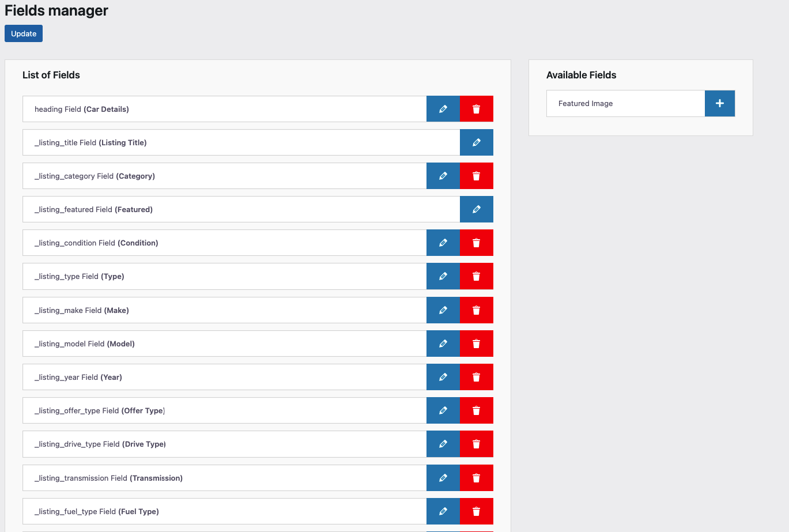Remove the Category field
The image size is (789, 532).
point(476,176)
